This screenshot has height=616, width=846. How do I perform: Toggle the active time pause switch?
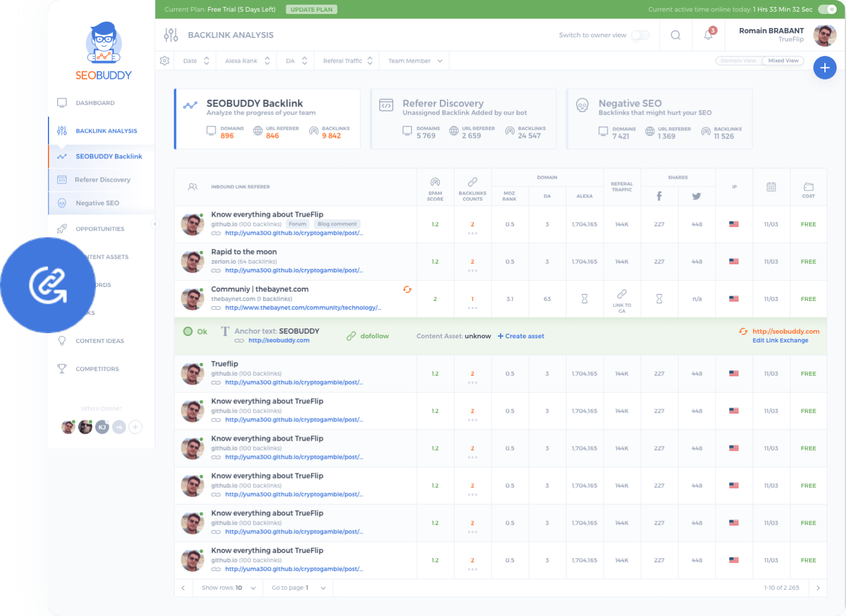827,9
